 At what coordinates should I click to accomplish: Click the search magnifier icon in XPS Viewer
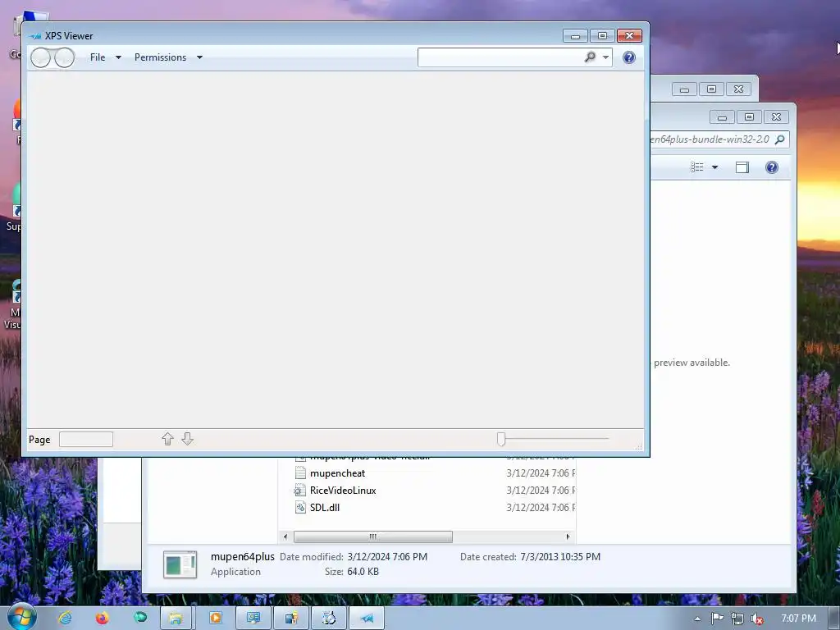pos(590,57)
